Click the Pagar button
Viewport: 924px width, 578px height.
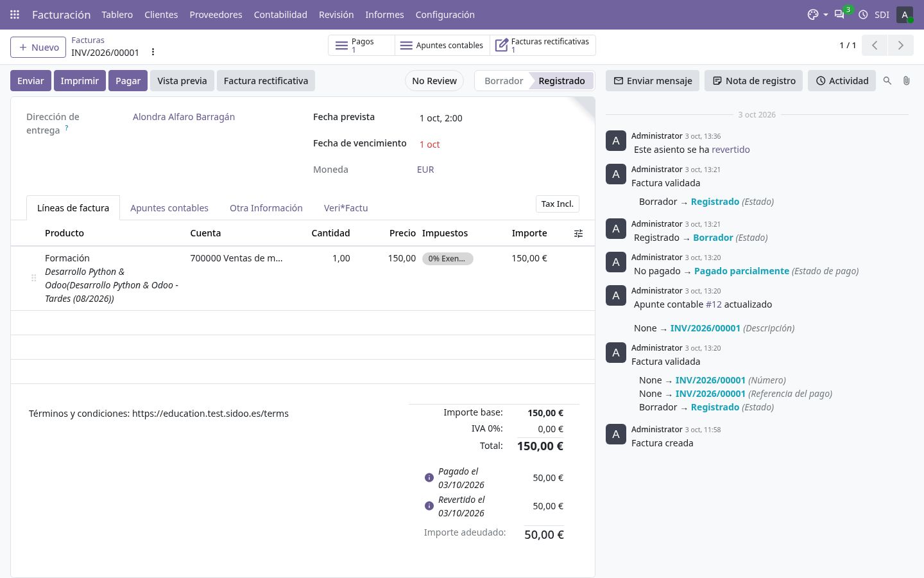pyautogui.click(x=128, y=81)
